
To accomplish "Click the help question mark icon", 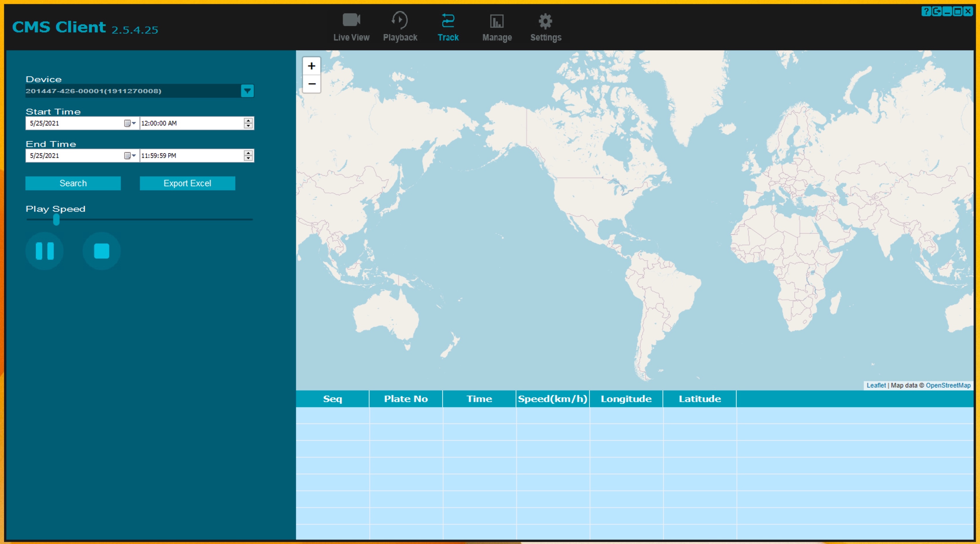I will pyautogui.click(x=926, y=11).
